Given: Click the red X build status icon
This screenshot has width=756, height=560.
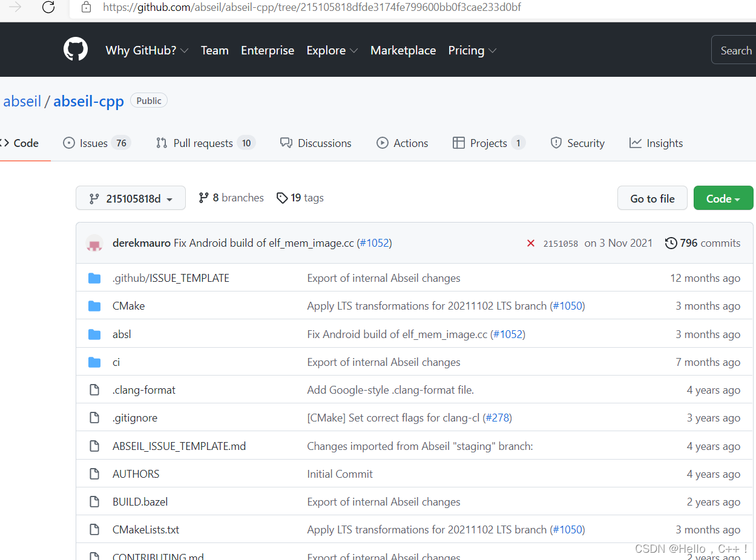Looking at the screenshot, I should pos(531,243).
